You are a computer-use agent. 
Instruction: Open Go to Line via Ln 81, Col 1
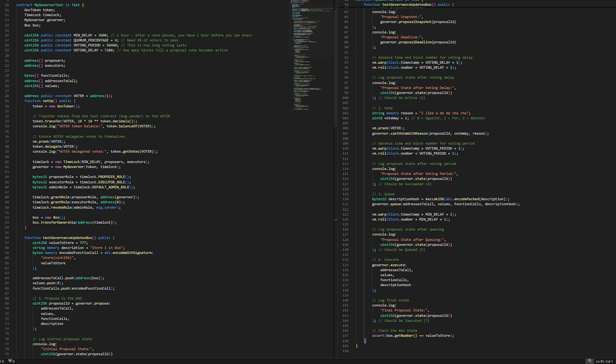point(604,361)
